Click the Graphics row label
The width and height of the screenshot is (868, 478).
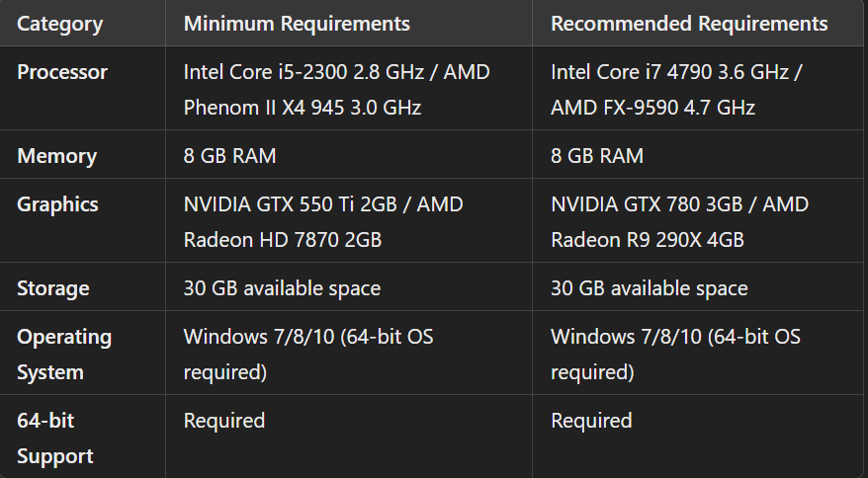(57, 204)
